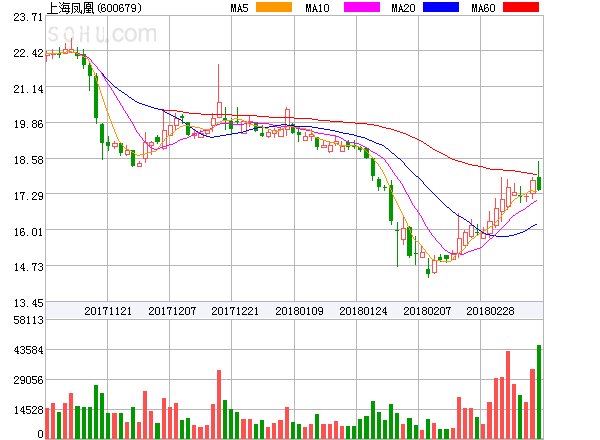Click the MA60 legend label
This screenshot has height=440, width=600.
tap(483, 8)
